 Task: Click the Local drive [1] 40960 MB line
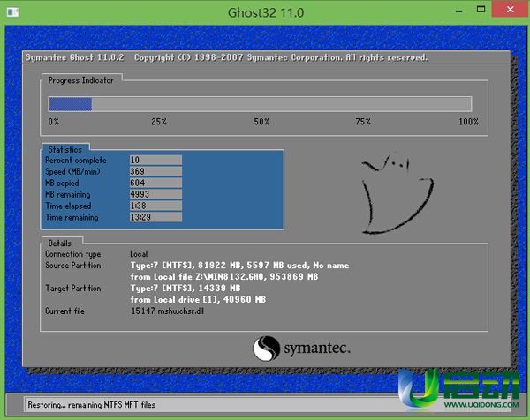click(198, 300)
